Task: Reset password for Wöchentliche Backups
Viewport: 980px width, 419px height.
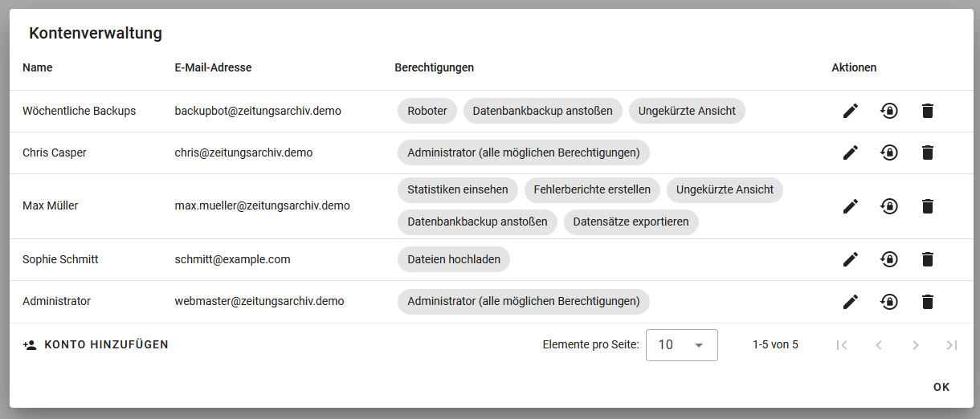Action: click(889, 111)
